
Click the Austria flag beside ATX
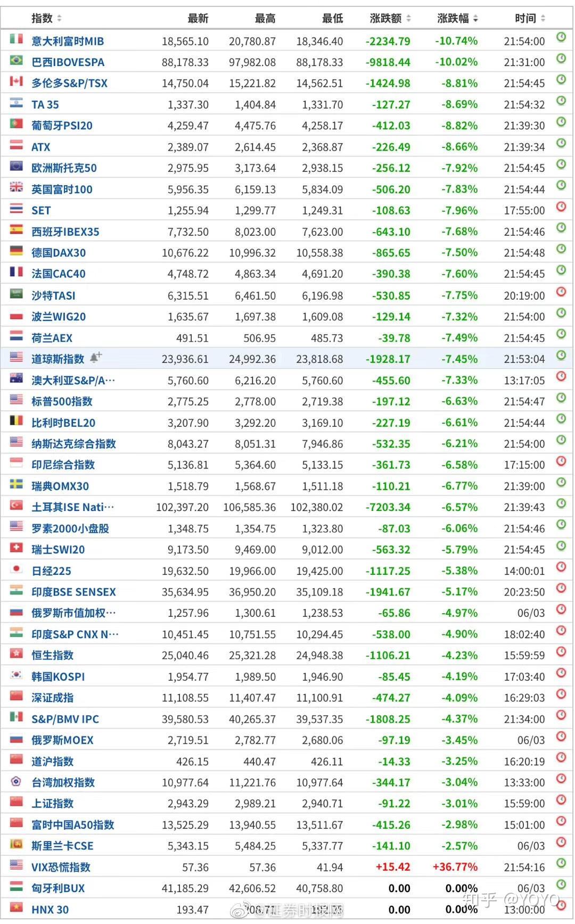17,145
